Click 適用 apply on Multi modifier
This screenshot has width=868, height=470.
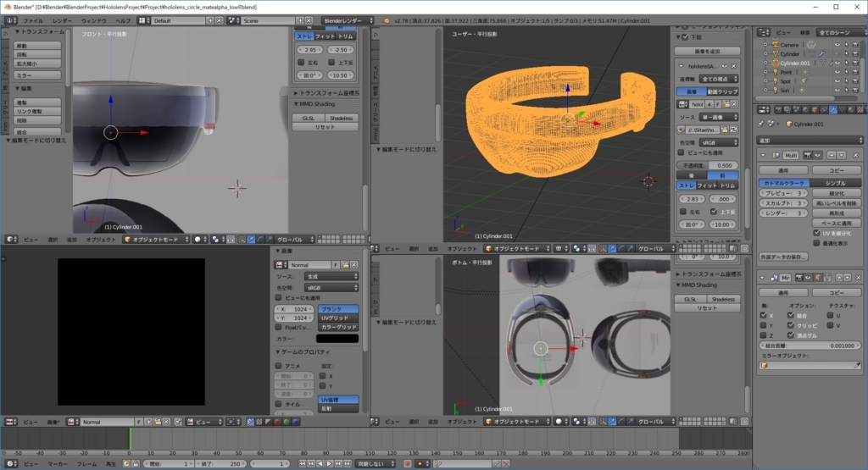click(782, 170)
